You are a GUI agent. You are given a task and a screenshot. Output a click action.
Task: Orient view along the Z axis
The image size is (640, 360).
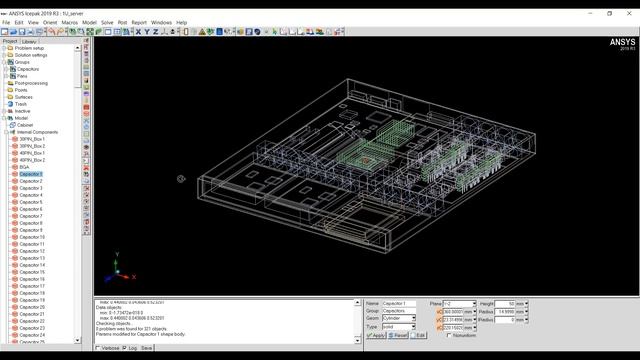pos(156,31)
